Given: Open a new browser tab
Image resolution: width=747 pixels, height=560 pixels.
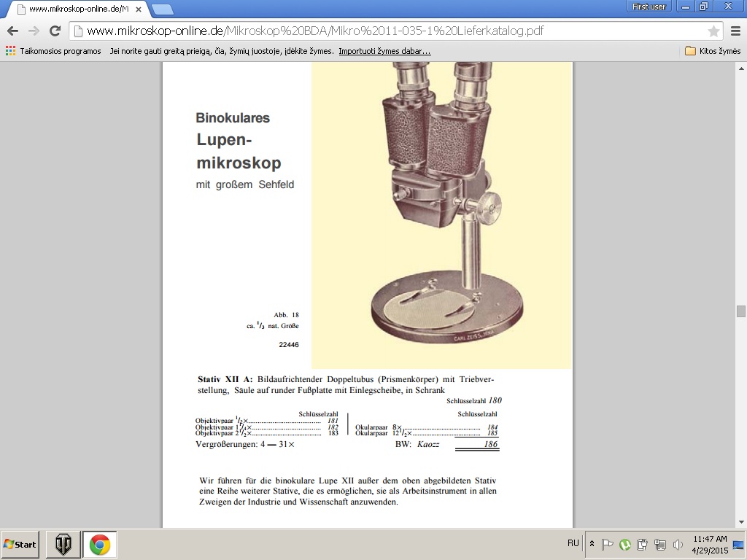Looking at the screenshot, I should [162, 9].
